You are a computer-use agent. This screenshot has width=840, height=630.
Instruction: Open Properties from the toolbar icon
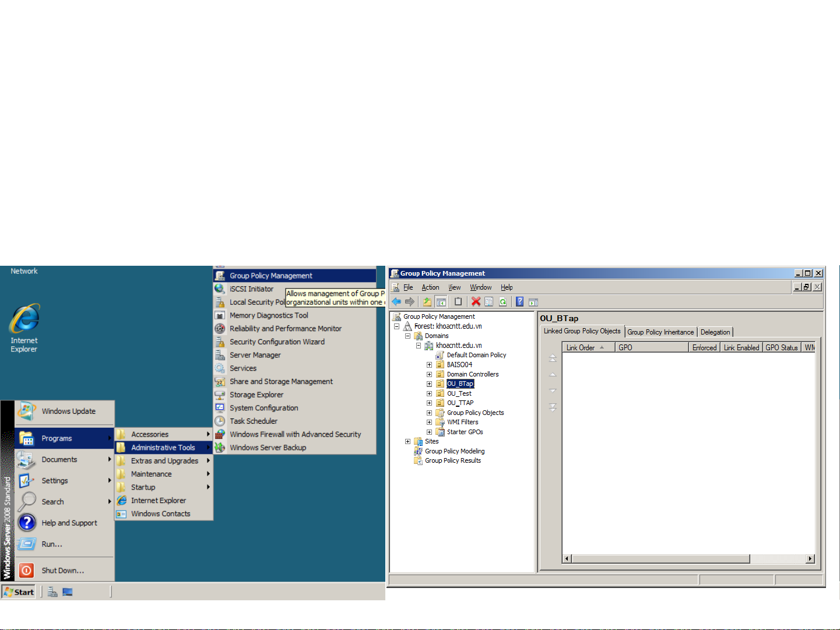pyautogui.click(x=489, y=301)
